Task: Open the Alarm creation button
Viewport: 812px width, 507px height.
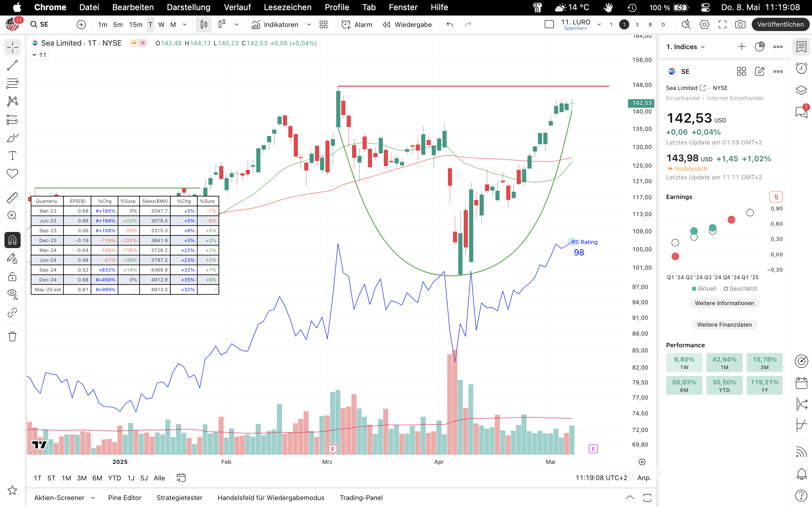Action: point(357,24)
